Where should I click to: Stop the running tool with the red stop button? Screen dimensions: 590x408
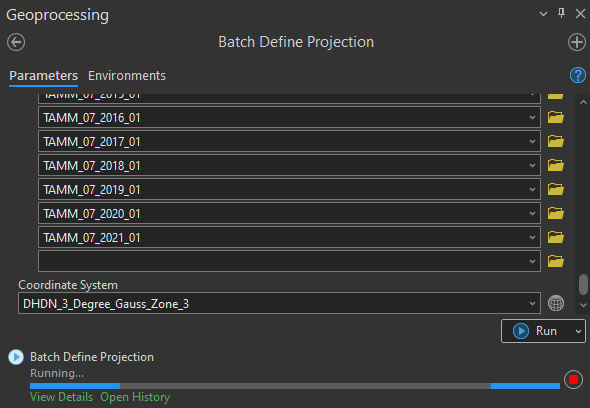(x=573, y=379)
